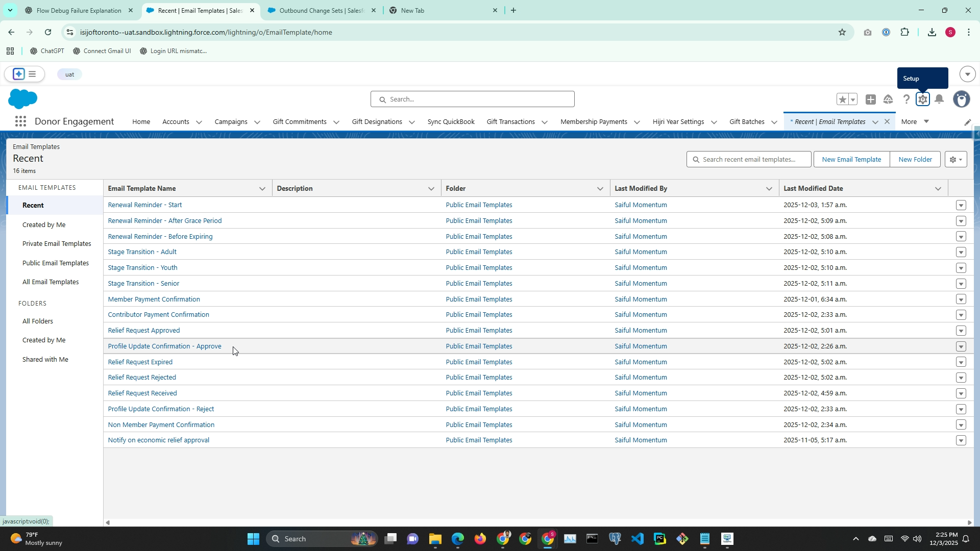Open the Email Template Name column menu

[262, 189]
